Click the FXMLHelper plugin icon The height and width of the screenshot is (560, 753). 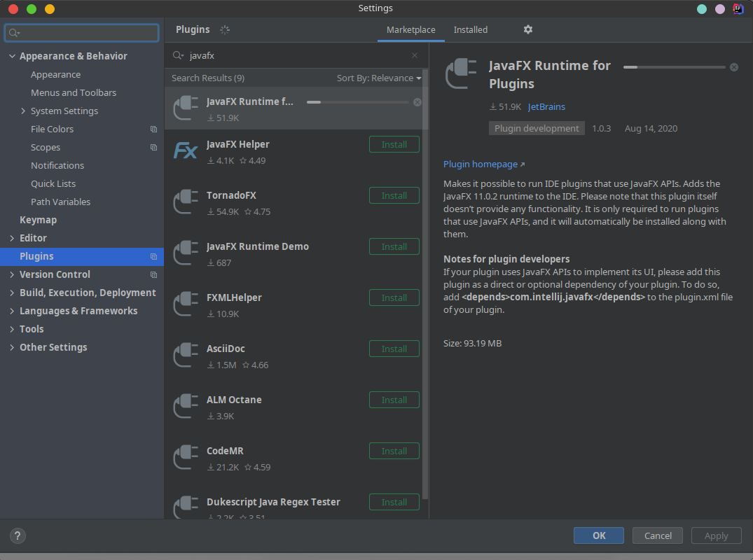[186, 304]
